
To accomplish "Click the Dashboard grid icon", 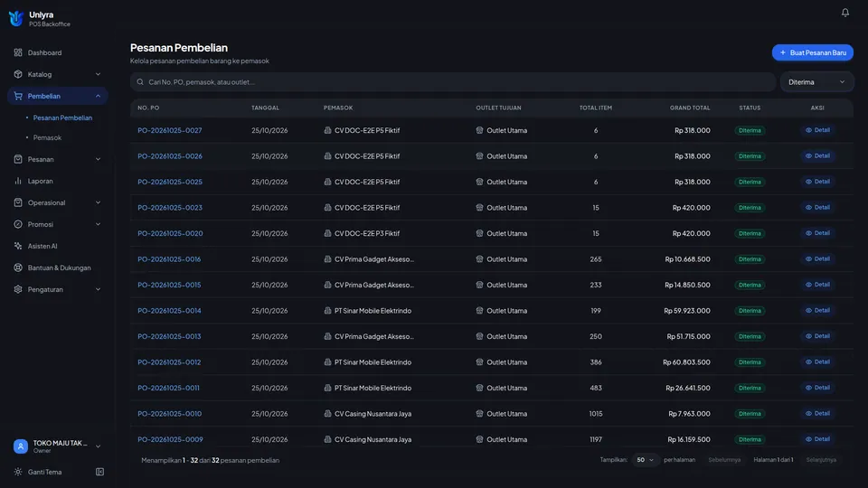I will tap(18, 52).
